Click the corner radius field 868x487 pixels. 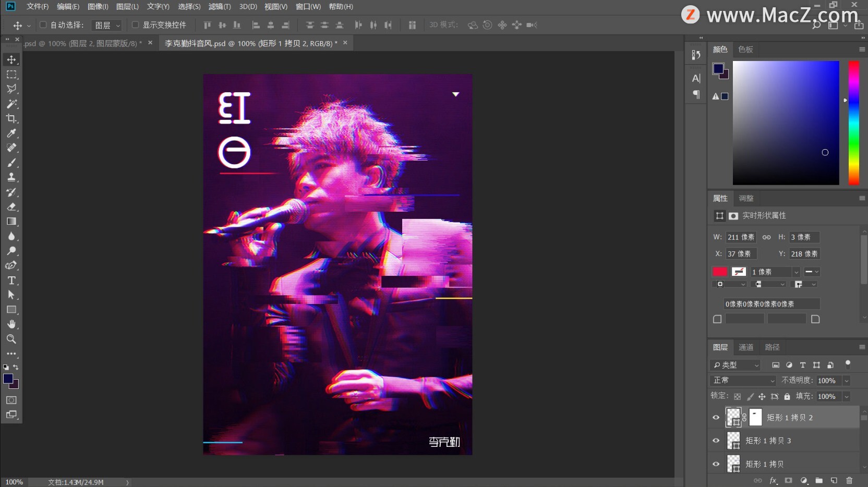click(x=771, y=304)
